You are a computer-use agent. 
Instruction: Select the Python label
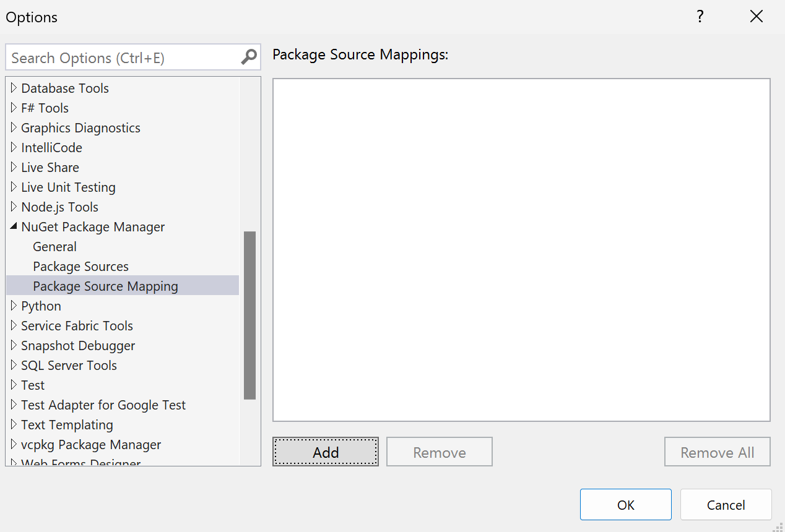pos(41,306)
